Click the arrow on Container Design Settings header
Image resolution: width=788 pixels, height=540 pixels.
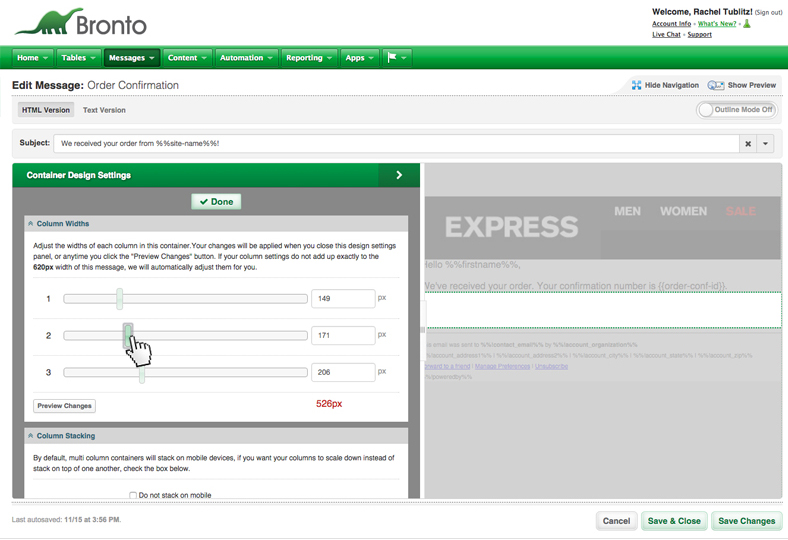399,175
